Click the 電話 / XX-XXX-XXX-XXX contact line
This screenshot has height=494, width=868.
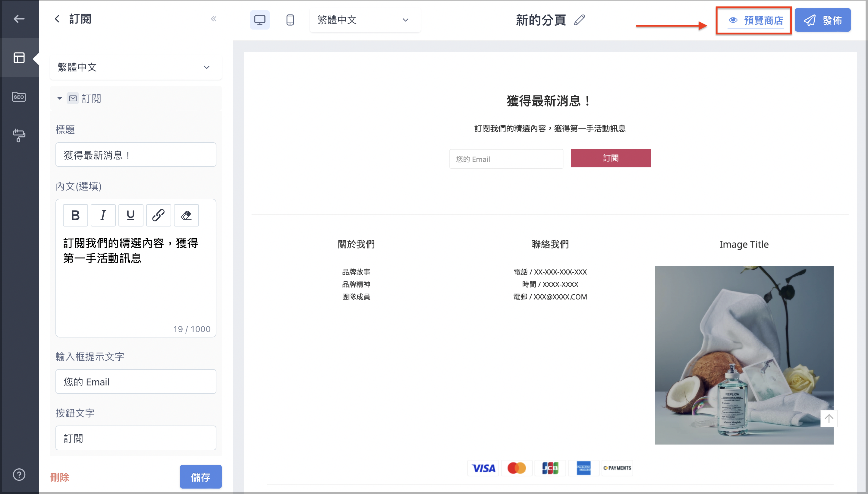click(x=550, y=272)
